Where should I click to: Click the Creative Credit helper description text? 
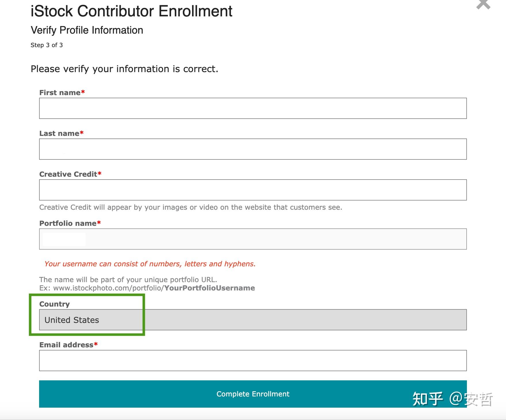[x=191, y=207]
